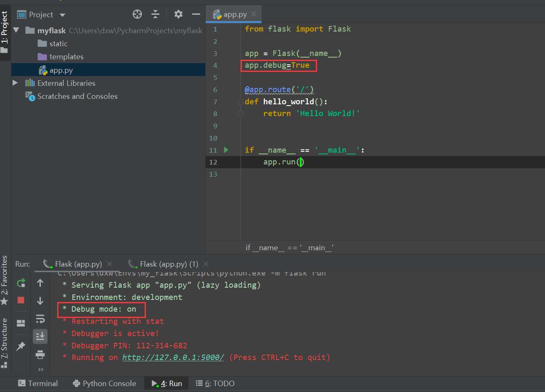Click breadcrumb if __name__ == '__main__'

coord(289,248)
